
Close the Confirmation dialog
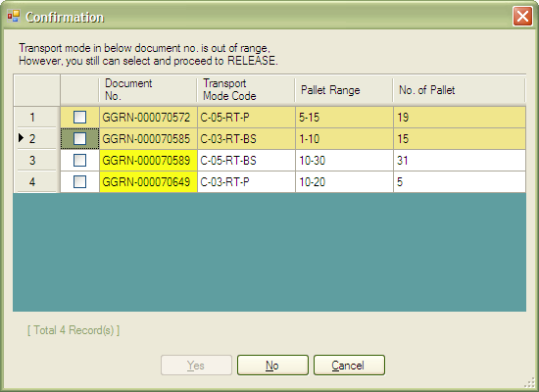(x=522, y=16)
